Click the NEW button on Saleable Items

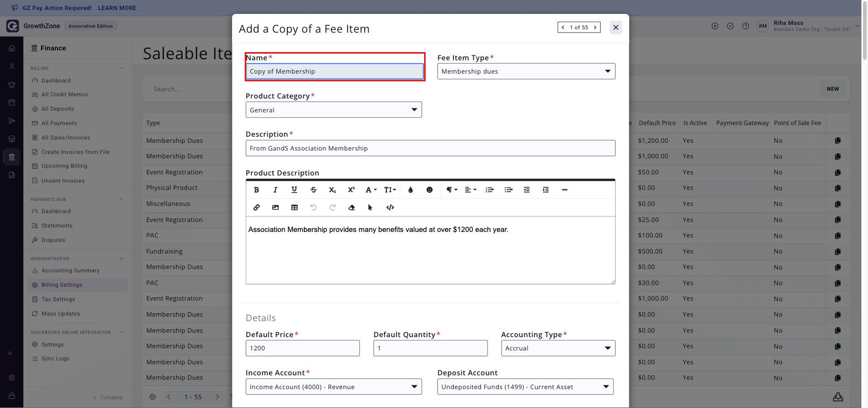click(x=833, y=89)
